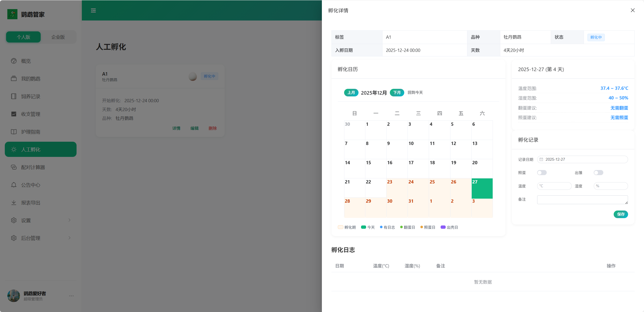The image size is (644, 312).
Task: Open 饲养记录 from the sidebar
Action: (30, 96)
